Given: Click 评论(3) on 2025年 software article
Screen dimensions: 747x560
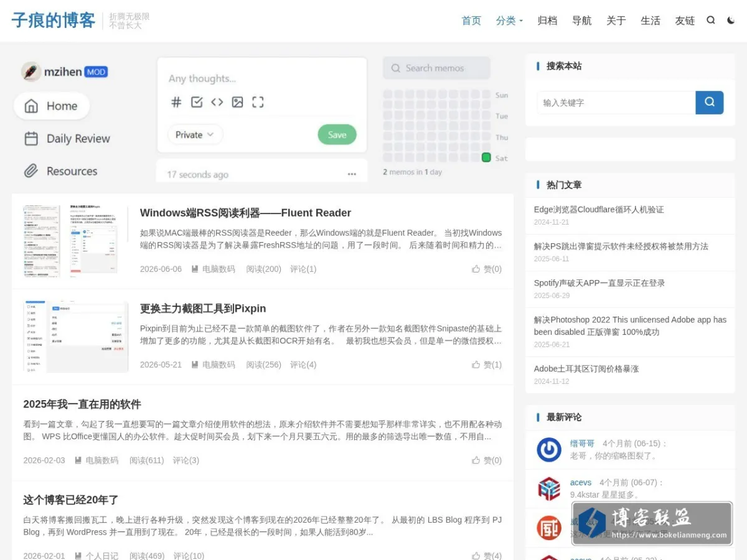Looking at the screenshot, I should (186, 460).
